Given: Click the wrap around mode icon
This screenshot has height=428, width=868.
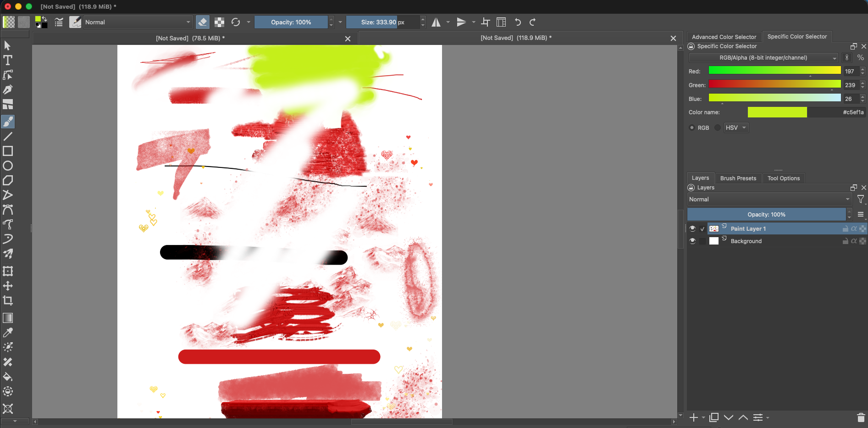Looking at the screenshot, I should coord(501,22).
